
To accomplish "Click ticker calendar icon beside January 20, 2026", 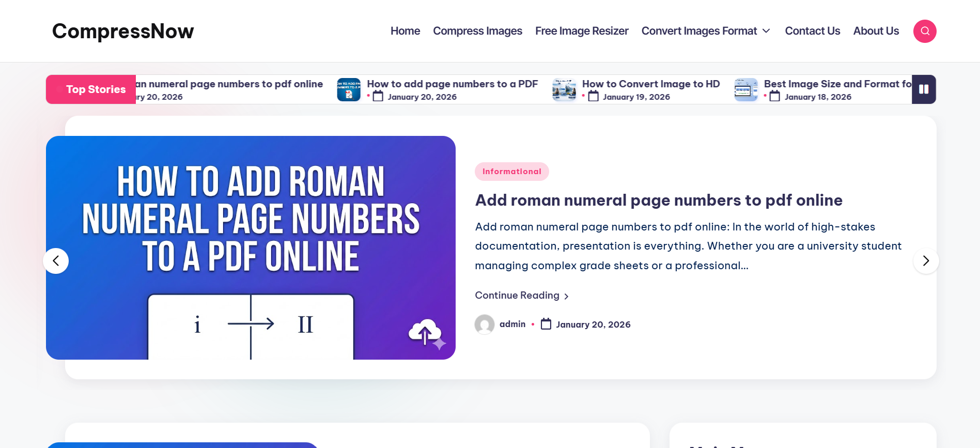I will point(378,96).
